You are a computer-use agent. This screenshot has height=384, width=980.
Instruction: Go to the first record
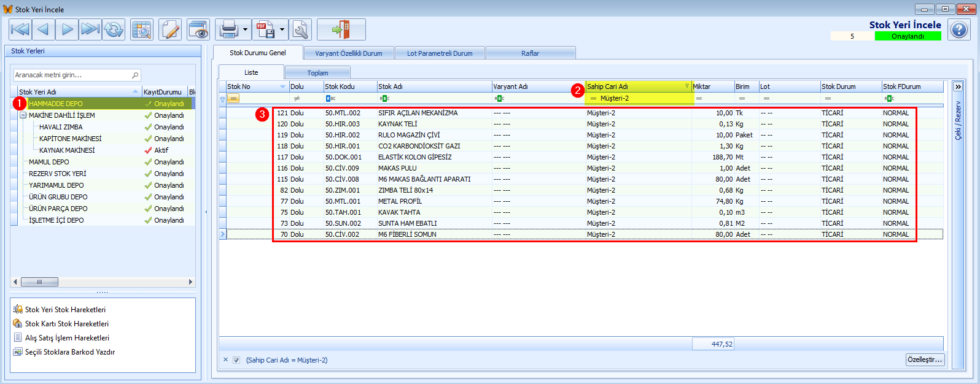coord(20,29)
